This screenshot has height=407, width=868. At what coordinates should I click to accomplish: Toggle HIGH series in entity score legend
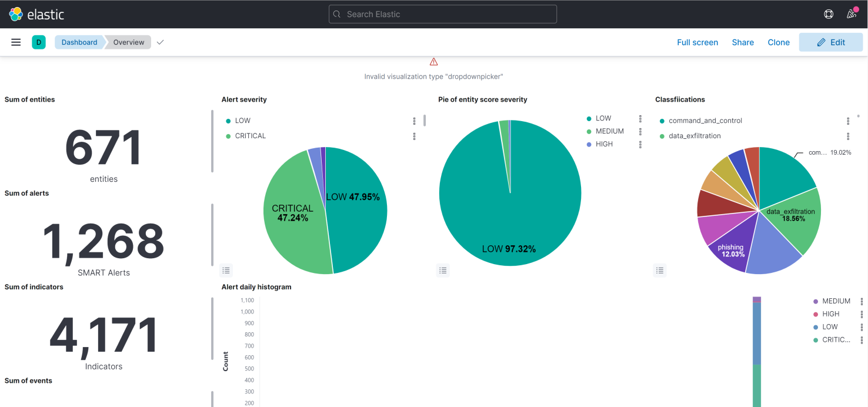tap(604, 144)
